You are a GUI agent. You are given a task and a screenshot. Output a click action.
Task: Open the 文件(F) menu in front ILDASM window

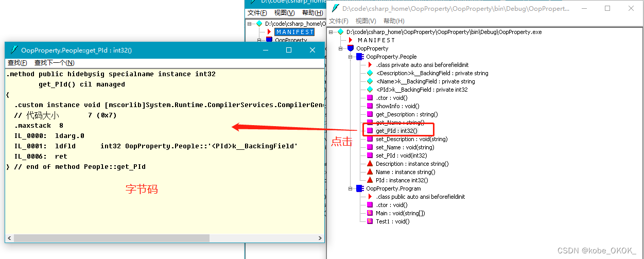[x=339, y=21]
